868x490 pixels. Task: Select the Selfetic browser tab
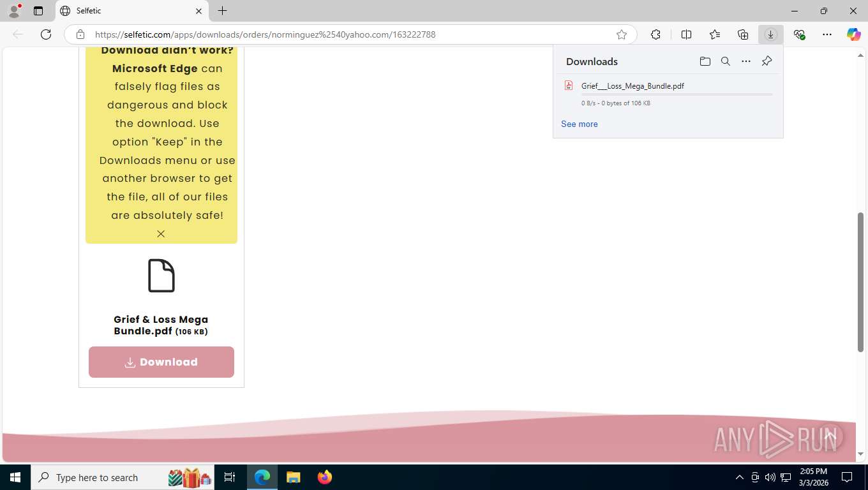coord(132,11)
